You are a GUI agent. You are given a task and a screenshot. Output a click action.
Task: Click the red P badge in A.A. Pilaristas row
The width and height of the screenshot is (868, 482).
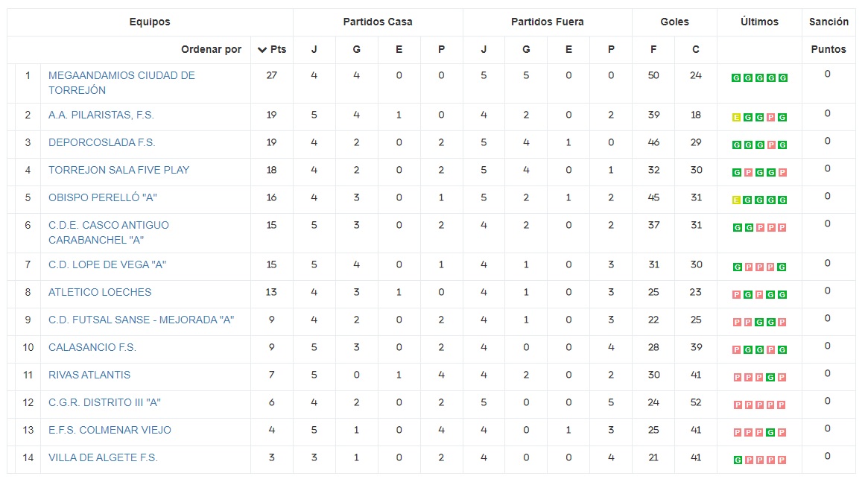(x=771, y=118)
